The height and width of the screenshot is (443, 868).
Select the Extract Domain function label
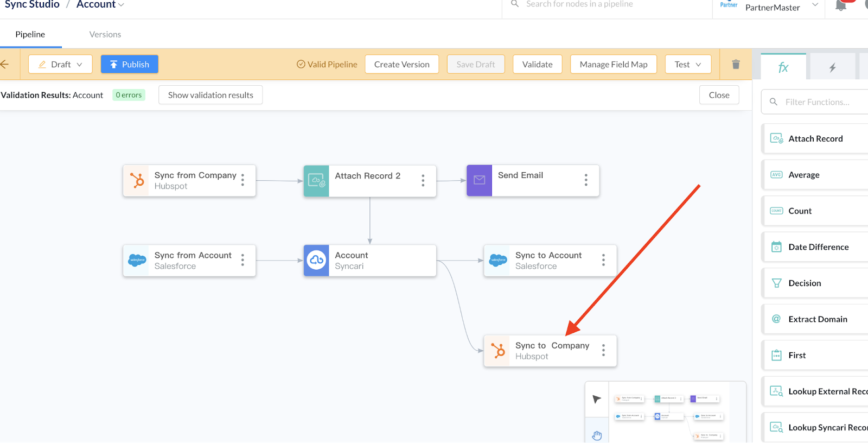coord(818,319)
